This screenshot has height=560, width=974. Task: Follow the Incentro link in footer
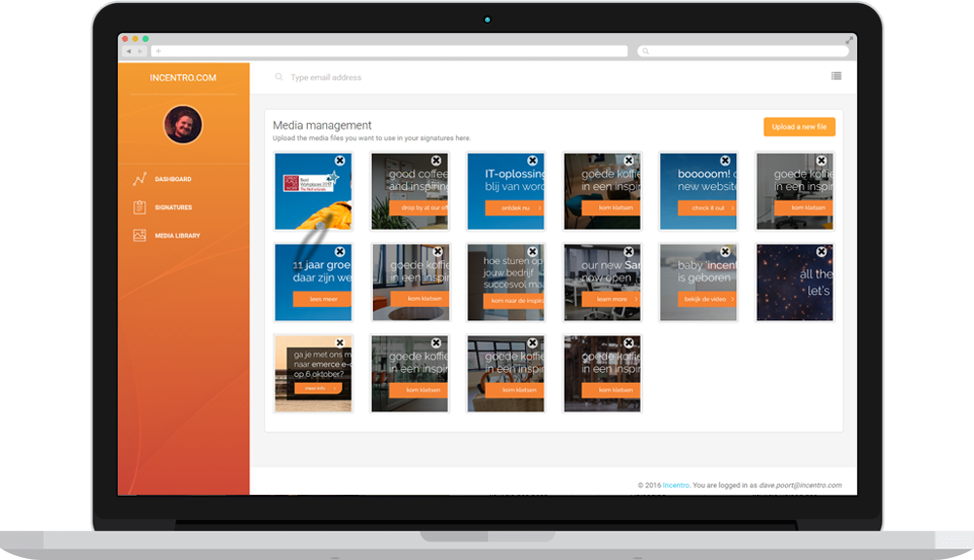[x=676, y=486]
